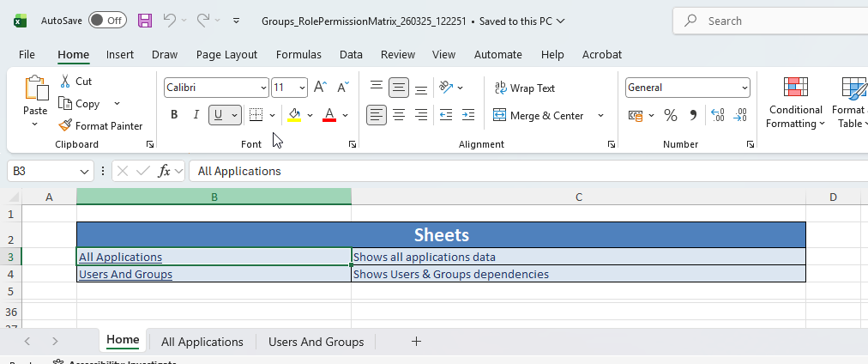The height and width of the screenshot is (364, 868).
Task: Open the Formulas ribbon tab
Action: coord(298,54)
